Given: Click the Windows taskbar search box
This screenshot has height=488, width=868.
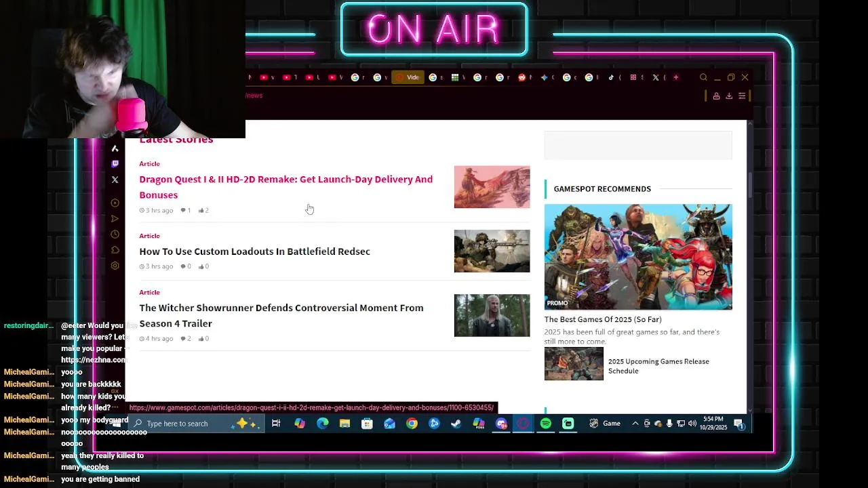Looking at the screenshot, I should 197,424.
